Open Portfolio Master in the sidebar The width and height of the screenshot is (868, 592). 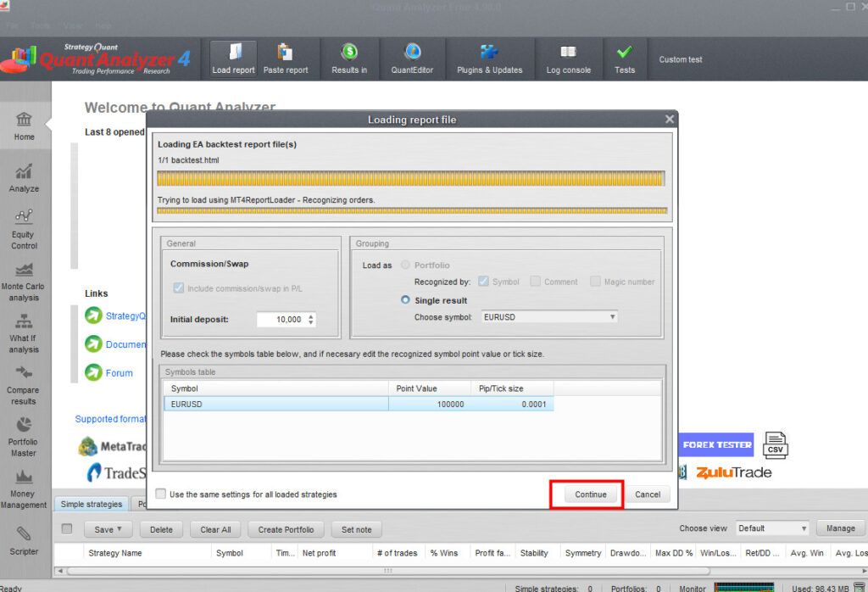(23, 437)
